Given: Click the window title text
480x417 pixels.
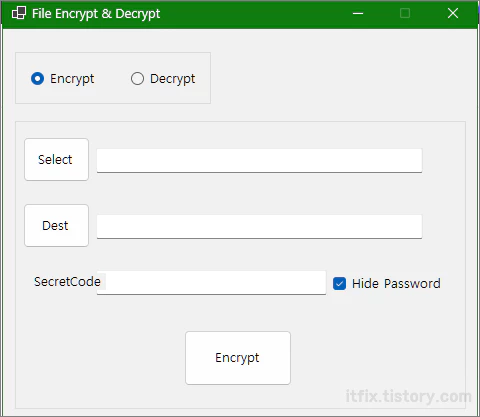Looking at the screenshot, I should 96,14.
